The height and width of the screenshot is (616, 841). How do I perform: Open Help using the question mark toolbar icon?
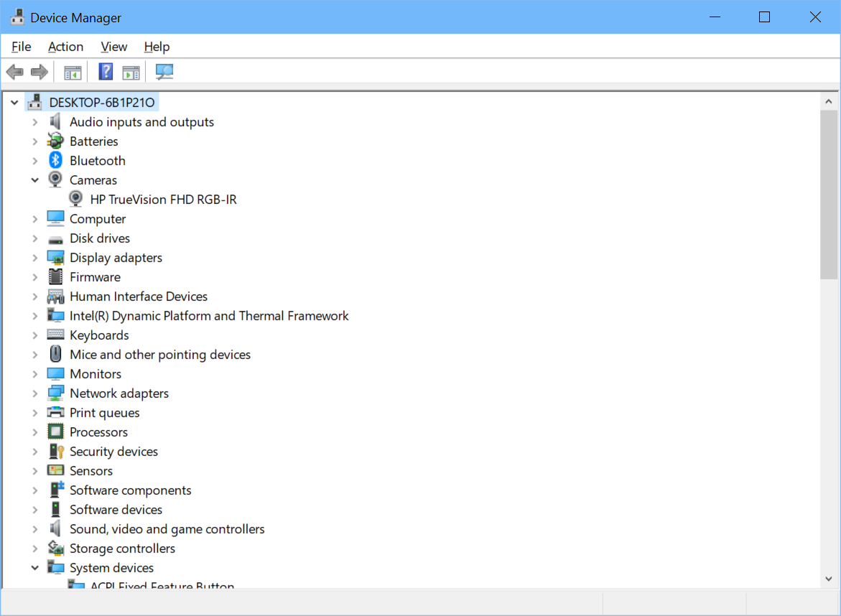(x=105, y=71)
